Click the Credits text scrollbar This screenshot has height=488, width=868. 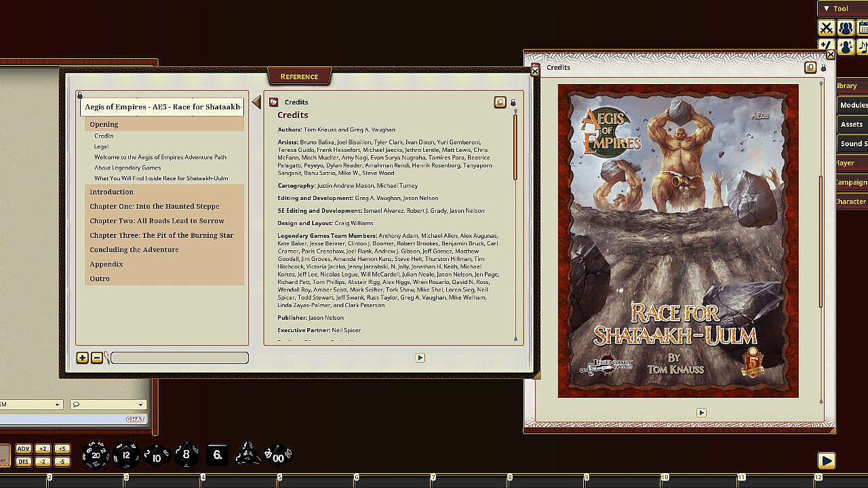[515, 148]
